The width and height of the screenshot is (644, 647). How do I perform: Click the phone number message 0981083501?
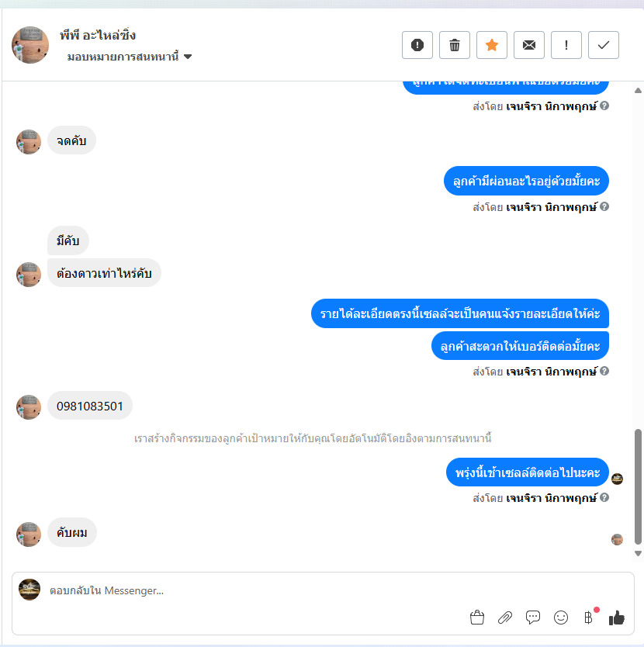tap(90, 406)
